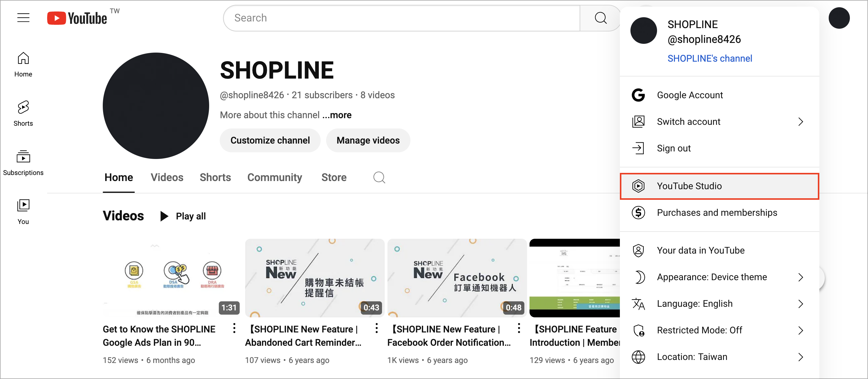Viewport: 868px width, 379px height.
Task: Open the 0:48 Facebook notification thumbnail
Action: click(x=457, y=278)
